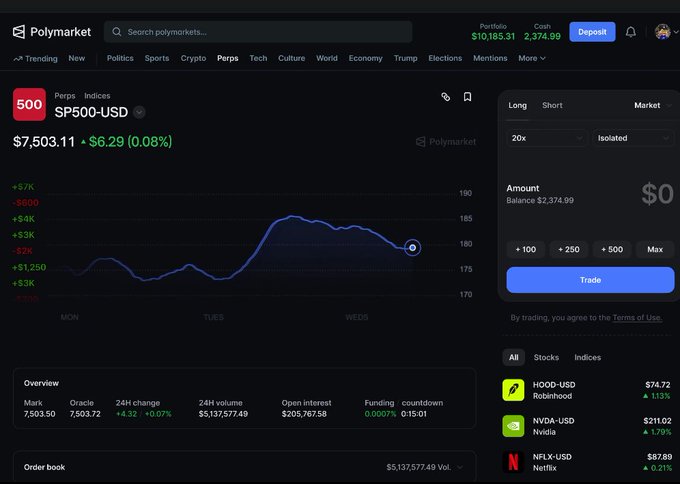
Task: Open the Trump category
Action: [405, 58]
